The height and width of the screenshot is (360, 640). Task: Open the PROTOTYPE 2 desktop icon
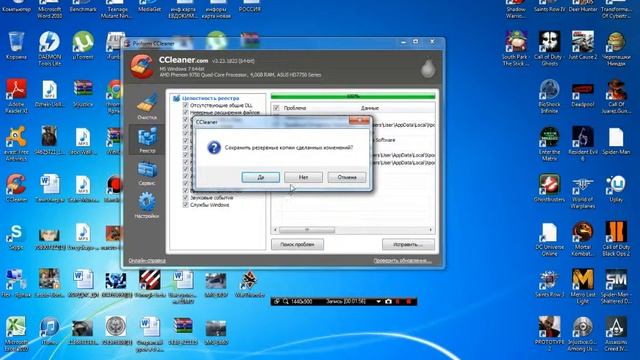point(549,333)
